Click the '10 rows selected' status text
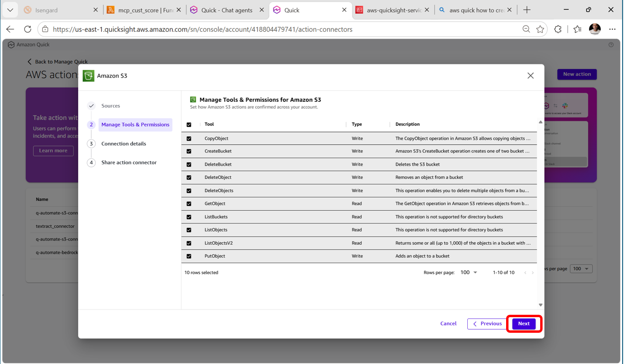 click(201, 273)
